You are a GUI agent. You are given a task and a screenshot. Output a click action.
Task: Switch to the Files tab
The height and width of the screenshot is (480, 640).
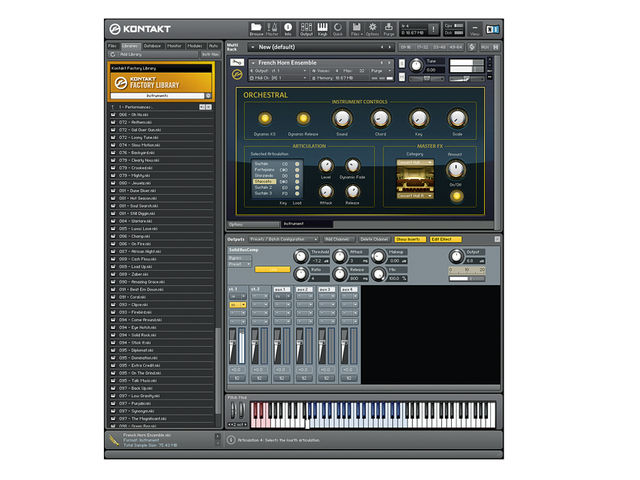(113, 46)
